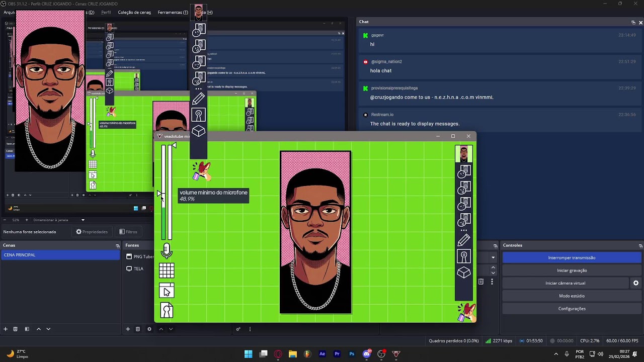Open Premiere Pro from the taskbar
644x362 pixels.
click(x=337, y=354)
